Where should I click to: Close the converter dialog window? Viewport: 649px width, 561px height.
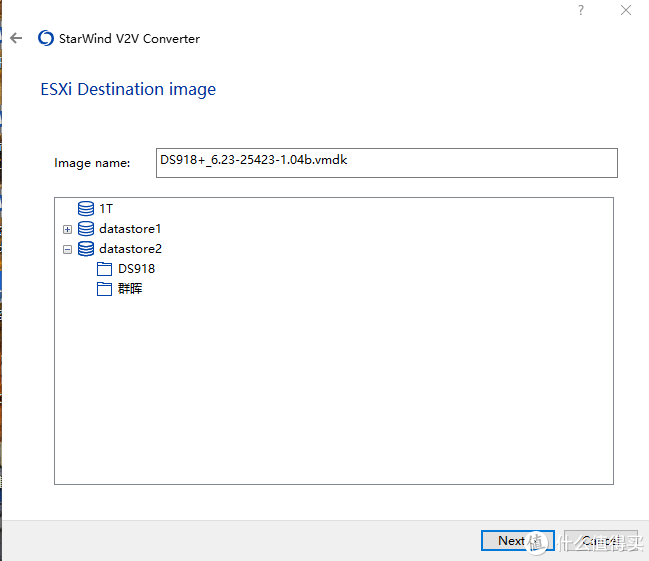coord(625,10)
